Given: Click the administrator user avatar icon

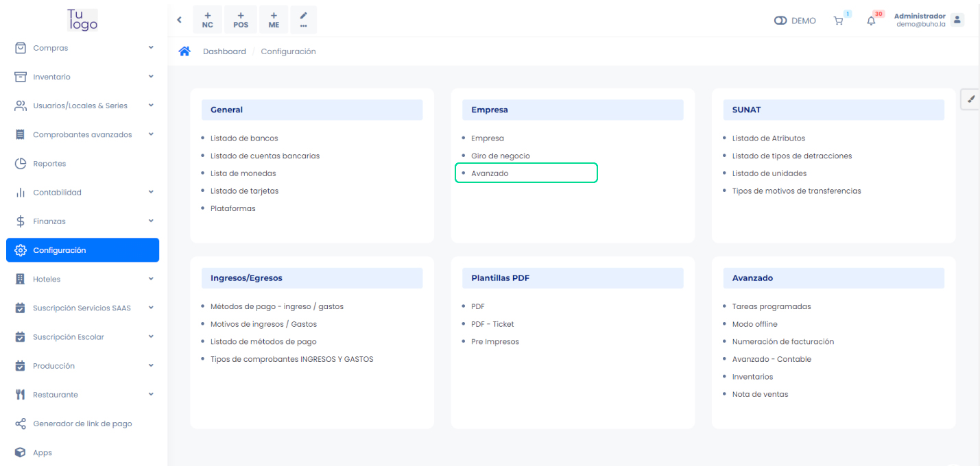Looking at the screenshot, I should tap(957, 20).
